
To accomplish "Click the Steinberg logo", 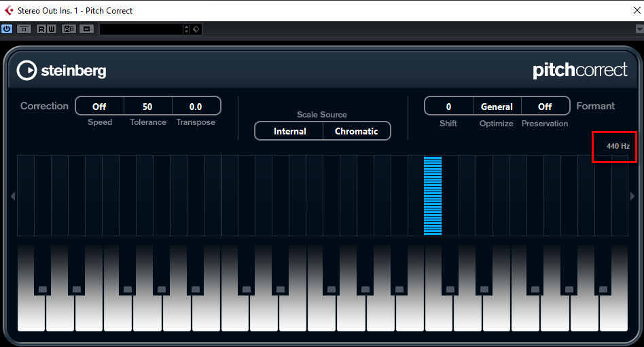I will [x=62, y=70].
